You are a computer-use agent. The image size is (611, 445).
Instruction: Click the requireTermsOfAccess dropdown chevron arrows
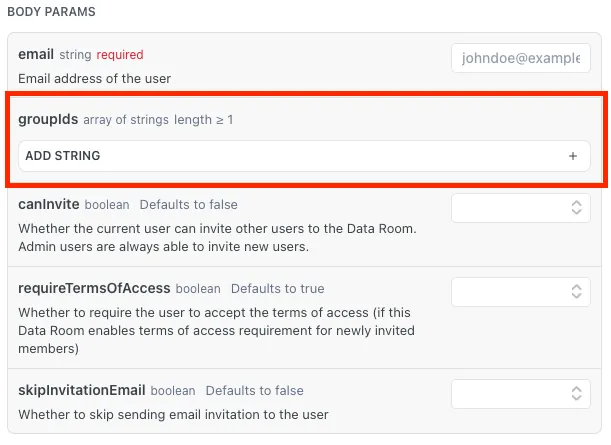pyautogui.click(x=576, y=291)
